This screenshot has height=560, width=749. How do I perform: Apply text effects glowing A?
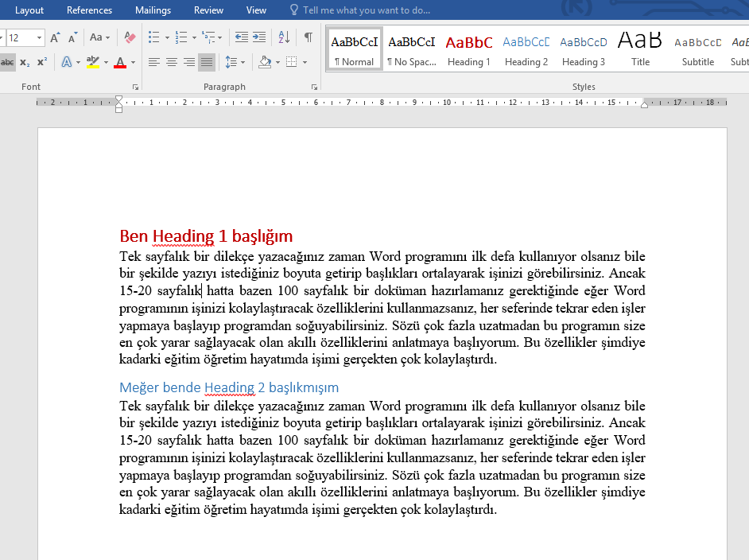[67, 62]
